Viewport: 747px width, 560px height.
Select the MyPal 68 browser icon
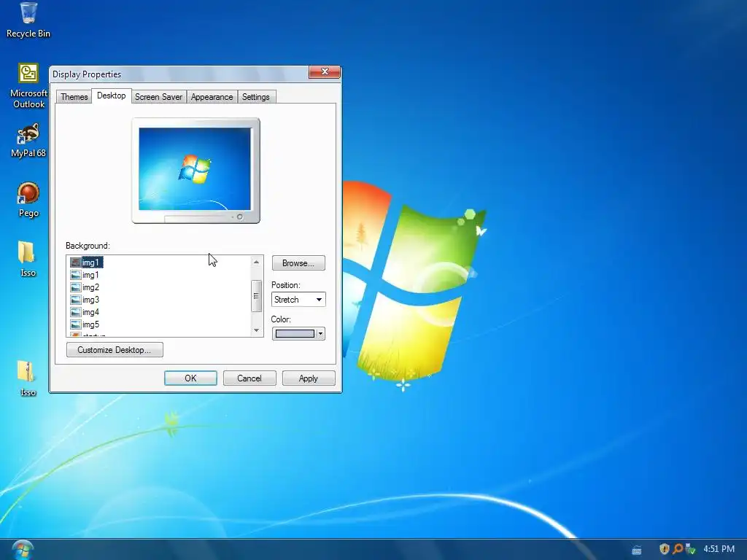click(28, 141)
